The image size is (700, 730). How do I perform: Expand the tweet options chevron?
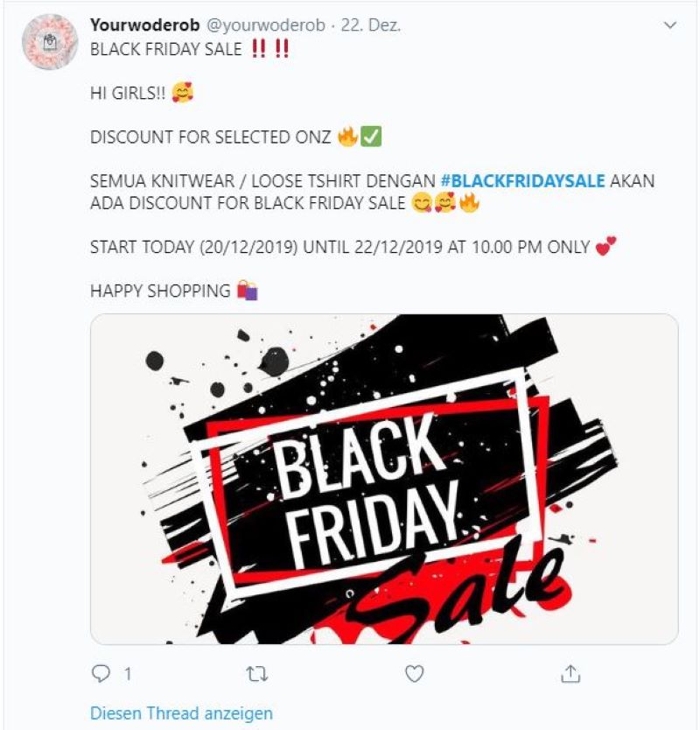click(x=669, y=25)
